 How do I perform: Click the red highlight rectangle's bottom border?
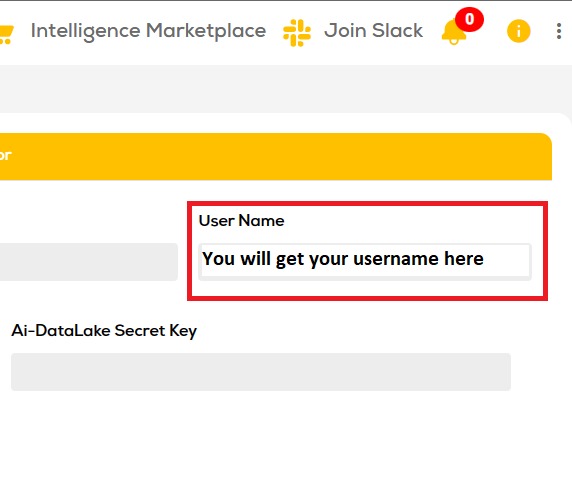pyautogui.click(x=367, y=298)
